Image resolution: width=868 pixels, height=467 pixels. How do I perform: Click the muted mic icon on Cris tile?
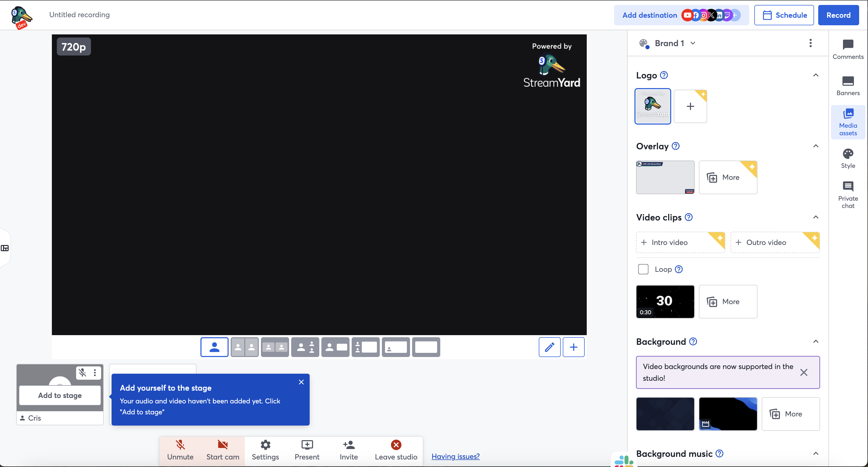point(83,372)
